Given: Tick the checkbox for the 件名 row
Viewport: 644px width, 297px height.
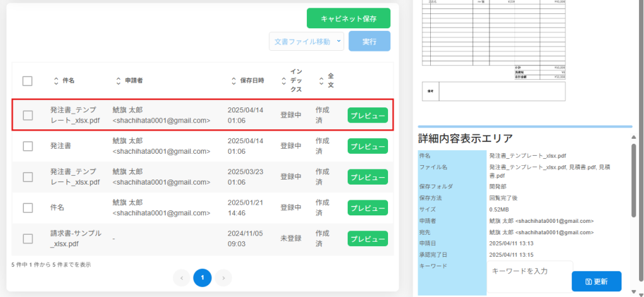Looking at the screenshot, I should (28, 208).
